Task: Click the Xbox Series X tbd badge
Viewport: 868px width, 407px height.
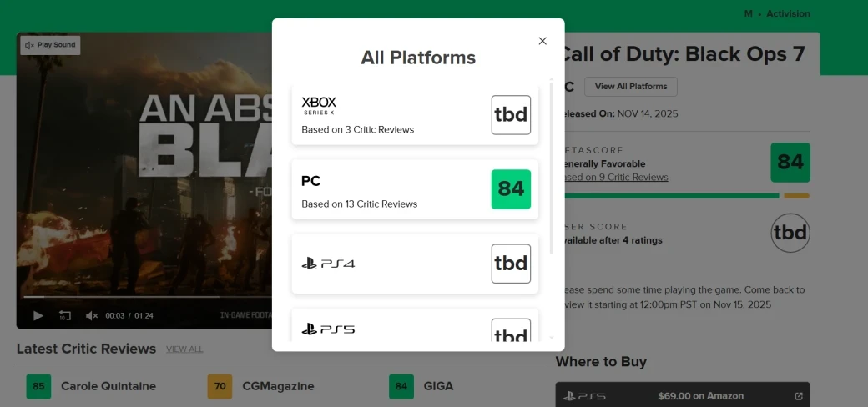Action: [x=511, y=115]
